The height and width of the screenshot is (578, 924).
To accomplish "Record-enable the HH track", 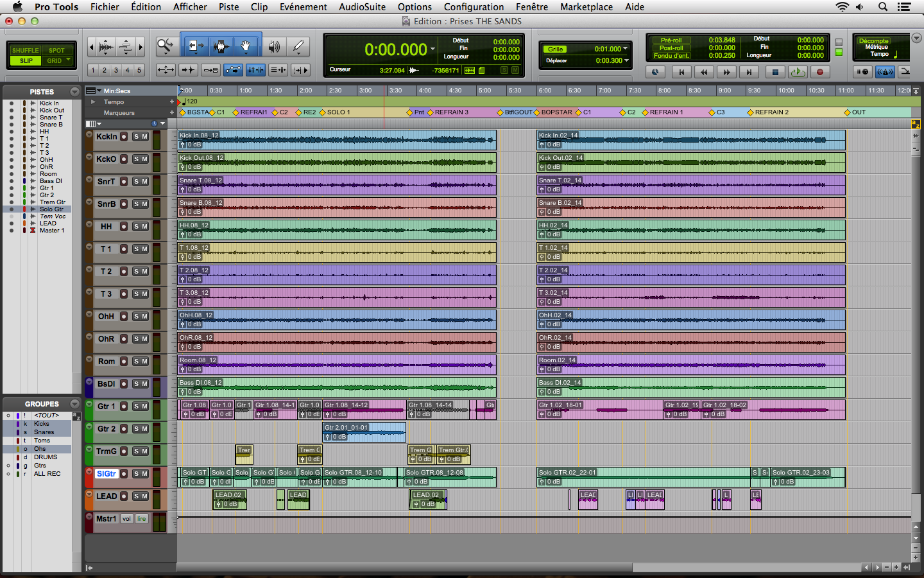I will pos(124,227).
